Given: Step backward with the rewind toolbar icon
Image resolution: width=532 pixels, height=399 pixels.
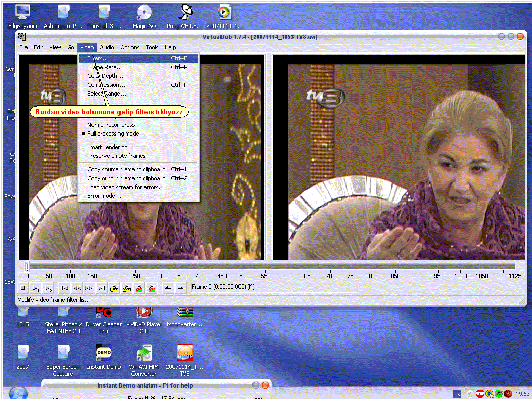Looking at the screenshot, I should pyautogui.click(x=77, y=288).
